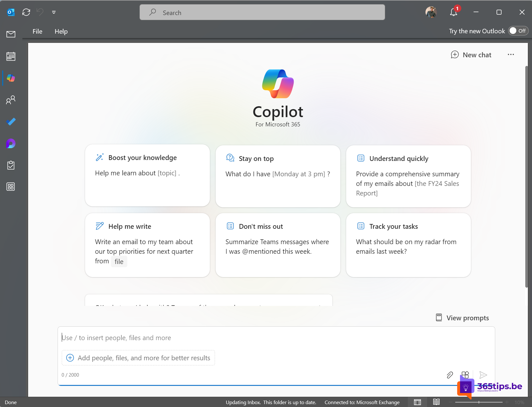Screen dimensions: 532x407
Task: Open the plugins icon in chat box
Action: coord(465,375)
